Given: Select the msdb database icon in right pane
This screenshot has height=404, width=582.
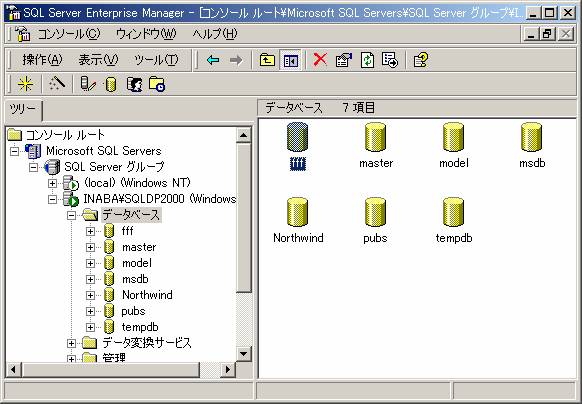Looking at the screenshot, I should tap(531, 137).
